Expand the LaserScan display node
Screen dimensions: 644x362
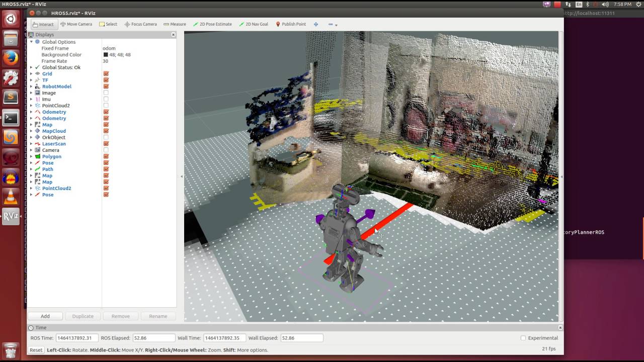tap(31, 144)
